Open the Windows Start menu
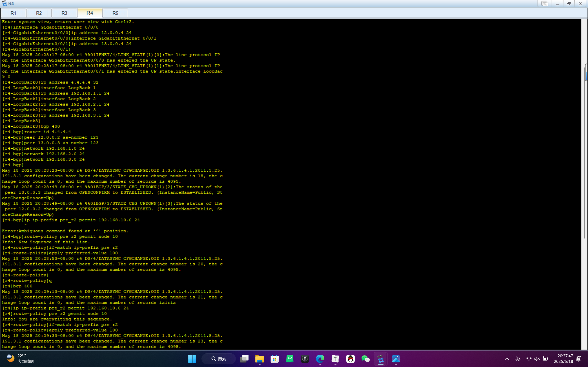588x367 pixels. (192, 359)
